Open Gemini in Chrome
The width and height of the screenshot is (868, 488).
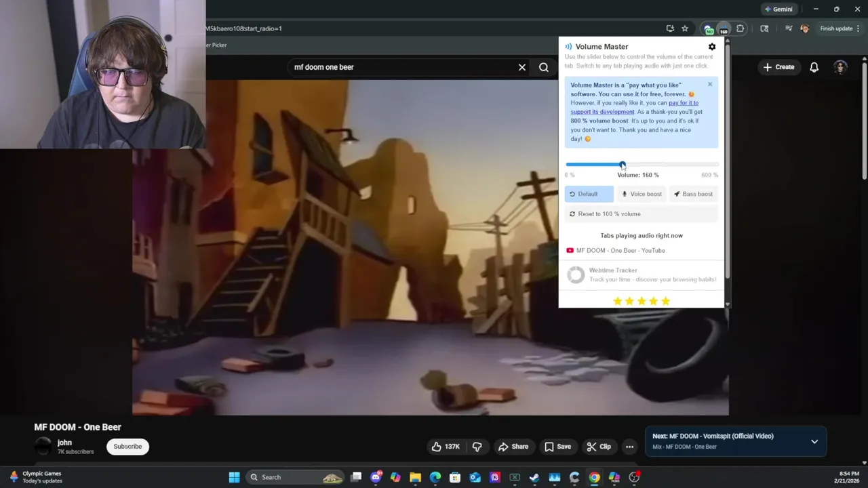tap(778, 9)
